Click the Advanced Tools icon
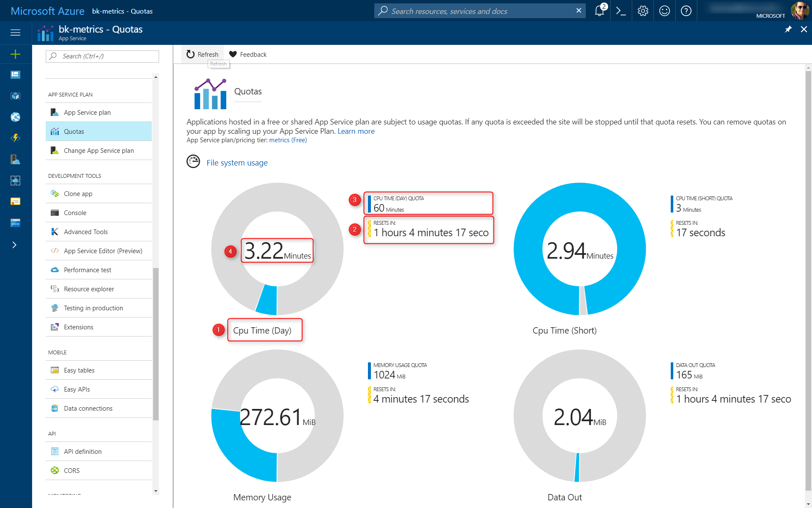This screenshot has height=508, width=812. (x=55, y=232)
